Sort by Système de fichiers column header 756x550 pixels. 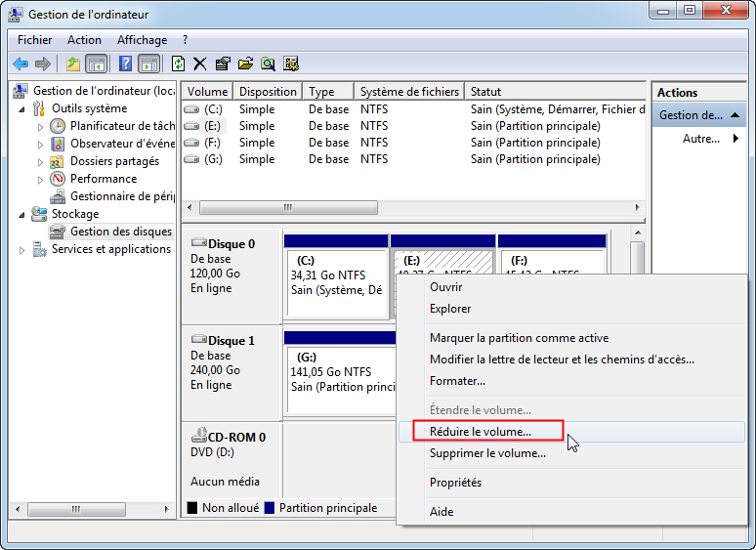click(409, 92)
